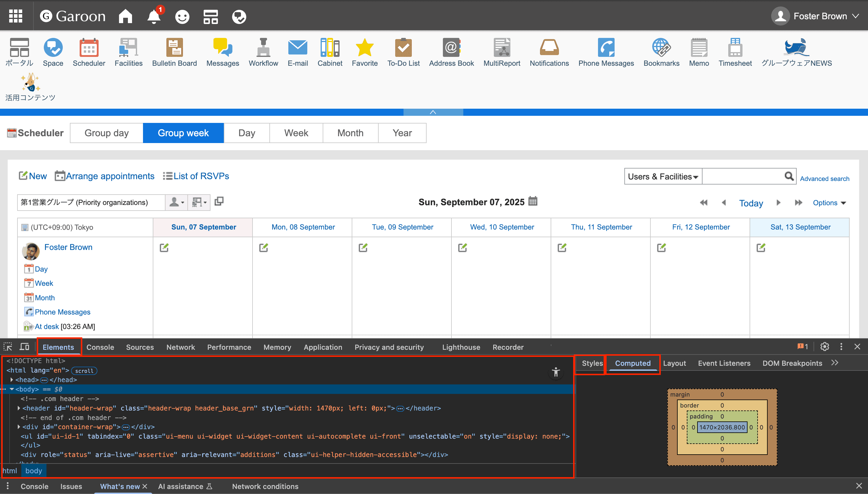
Task: Collapse the application menu bar
Action: 433,112
